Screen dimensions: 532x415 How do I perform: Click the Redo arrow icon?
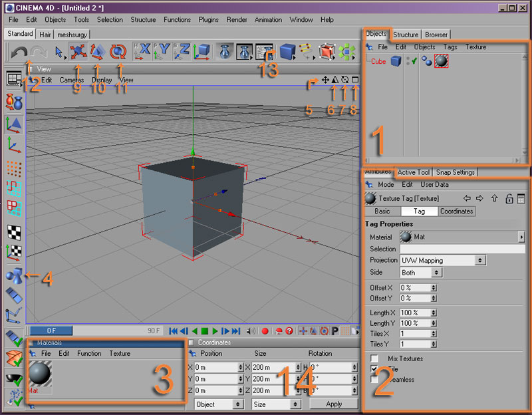(39, 53)
